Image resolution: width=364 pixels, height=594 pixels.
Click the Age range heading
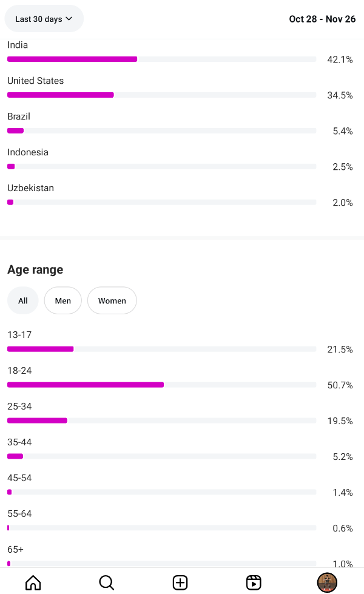coord(35,269)
